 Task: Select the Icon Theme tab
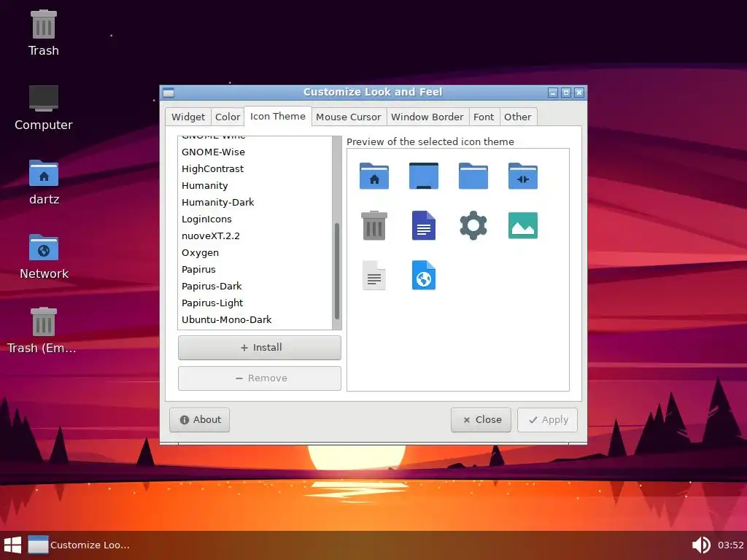278,116
